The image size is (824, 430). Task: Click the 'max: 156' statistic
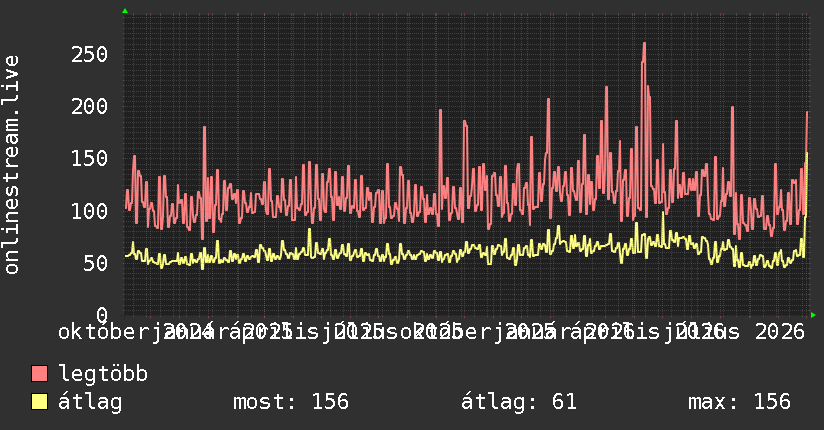pyautogui.click(x=739, y=402)
